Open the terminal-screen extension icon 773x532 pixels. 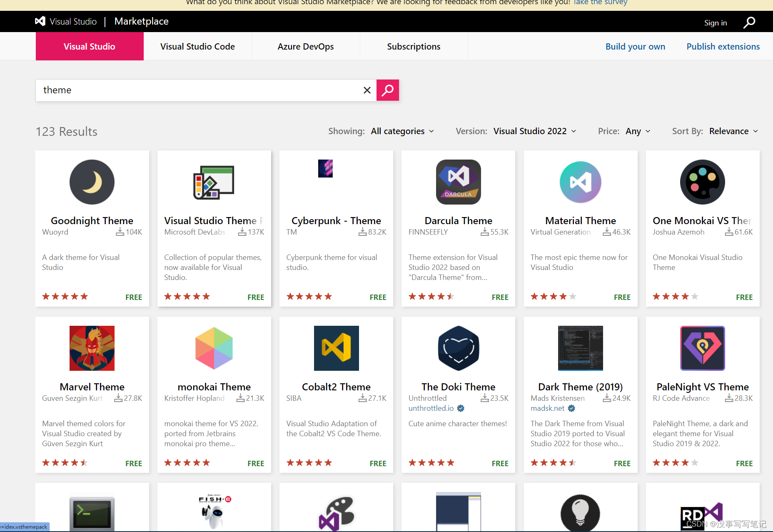pos(92,513)
